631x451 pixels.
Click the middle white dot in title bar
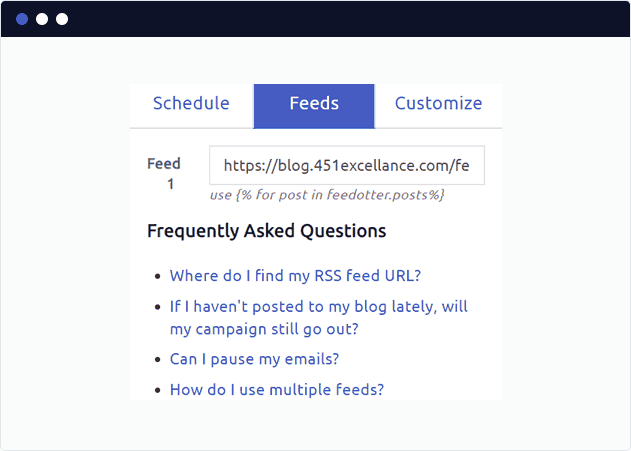click(x=42, y=19)
